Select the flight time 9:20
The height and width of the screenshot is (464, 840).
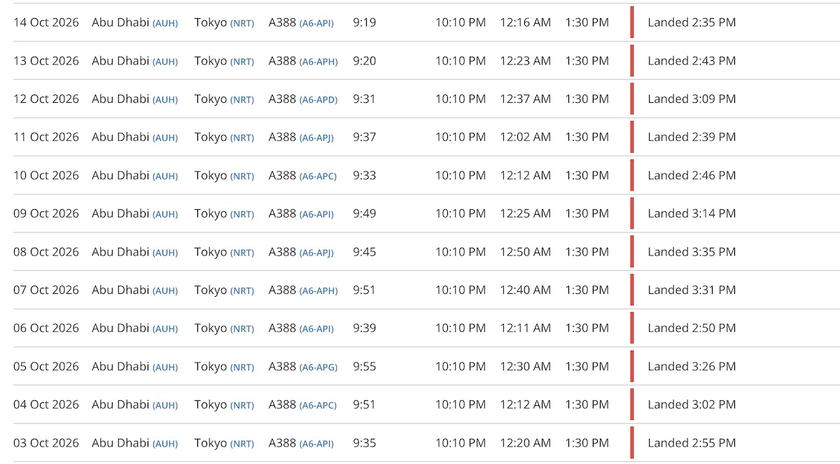coord(364,61)
